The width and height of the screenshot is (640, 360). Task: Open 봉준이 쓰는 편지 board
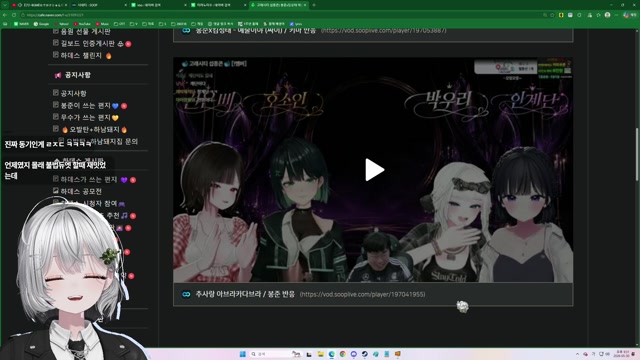point(86,105)
